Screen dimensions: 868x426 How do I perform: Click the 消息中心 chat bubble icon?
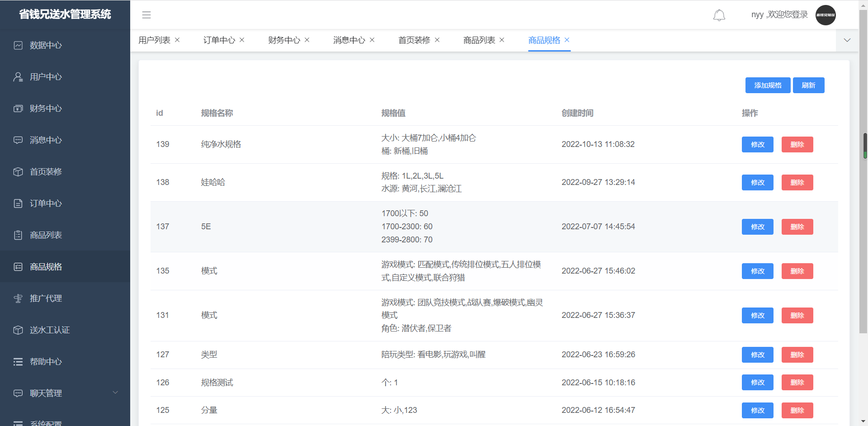(x=18, y=140)
